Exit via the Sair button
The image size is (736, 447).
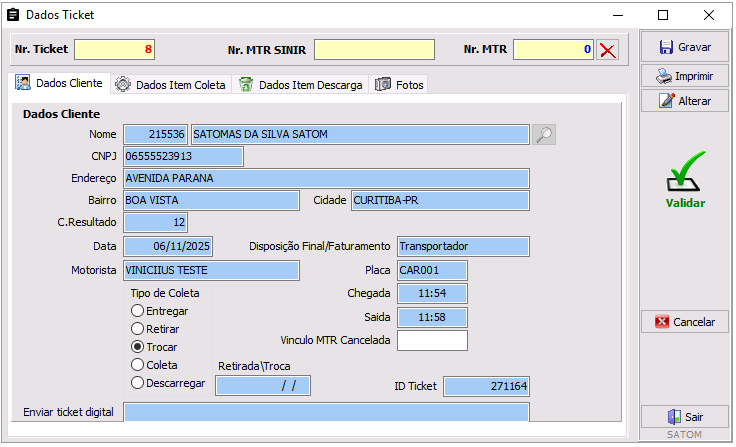pyautogui.click(x=685, y=418)
